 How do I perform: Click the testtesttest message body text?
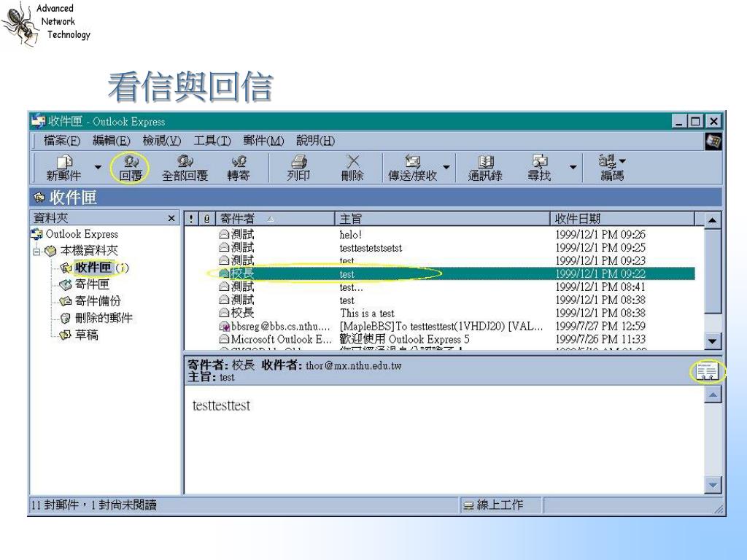tap(221, 405)
